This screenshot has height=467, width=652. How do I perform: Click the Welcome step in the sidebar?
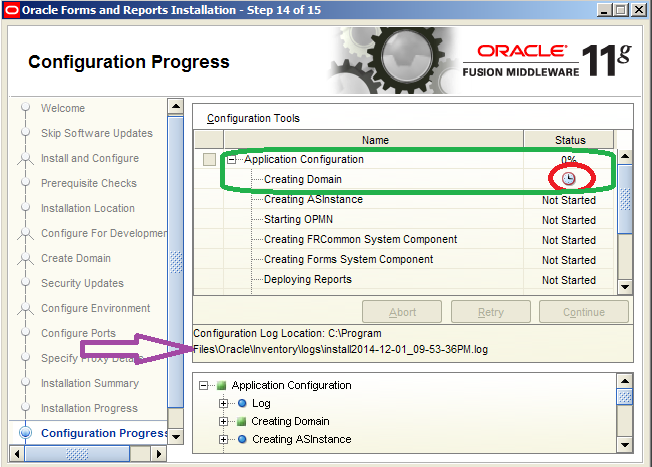tap(63, 108)
